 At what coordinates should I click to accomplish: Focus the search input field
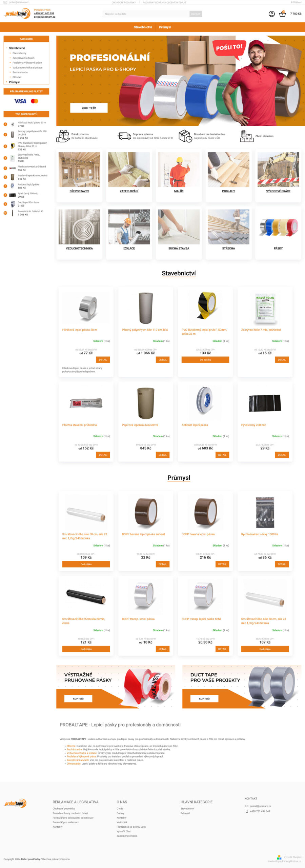[x=146, y=14]
